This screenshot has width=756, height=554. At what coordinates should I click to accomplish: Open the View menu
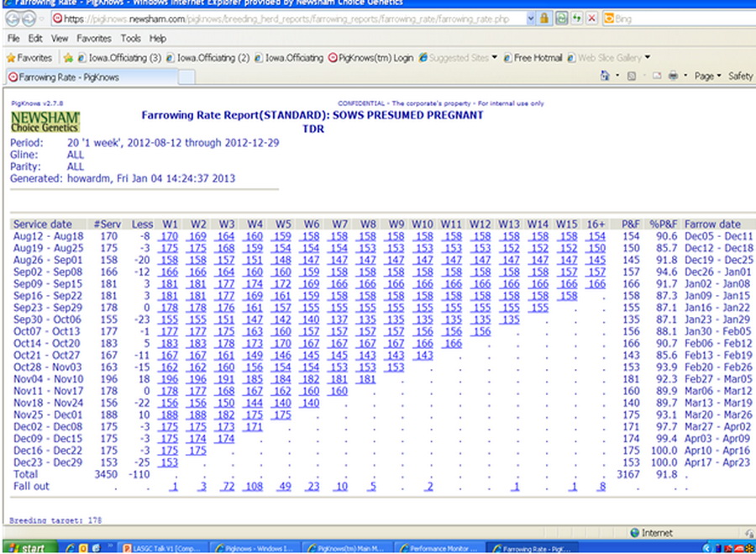pos(60,39)
